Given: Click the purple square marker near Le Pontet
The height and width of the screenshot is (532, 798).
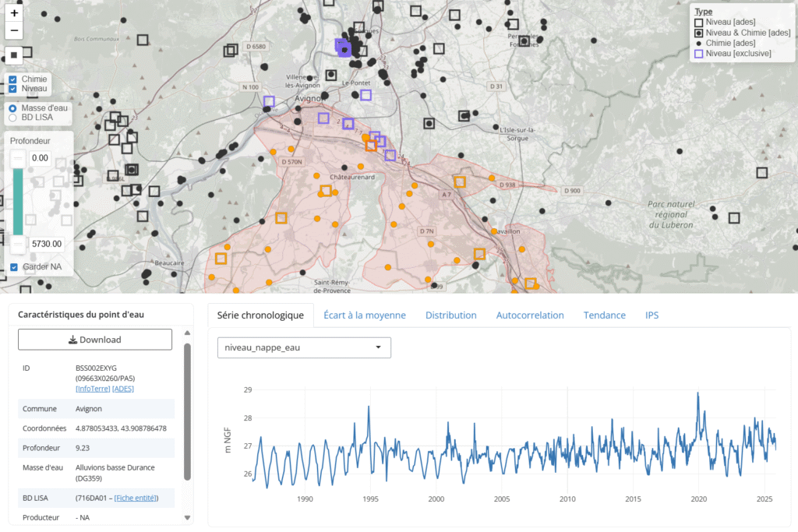Looking at the screenshot, I should point(365,95).
